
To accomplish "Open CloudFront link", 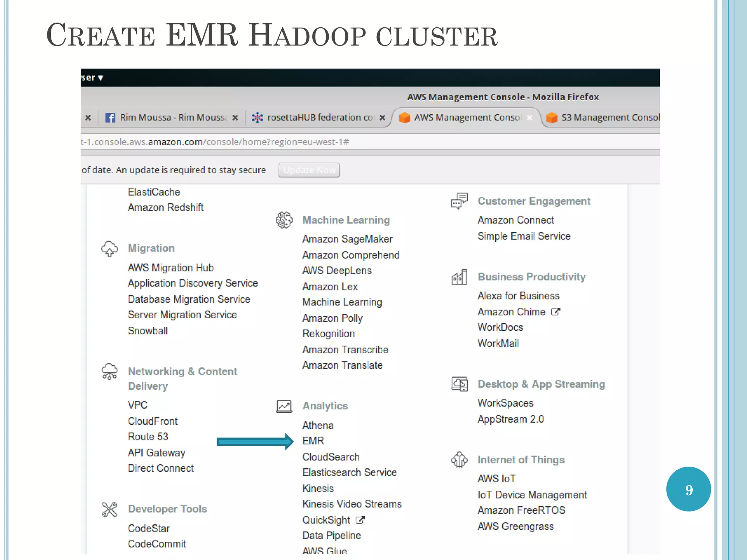I will click(152, 421).
